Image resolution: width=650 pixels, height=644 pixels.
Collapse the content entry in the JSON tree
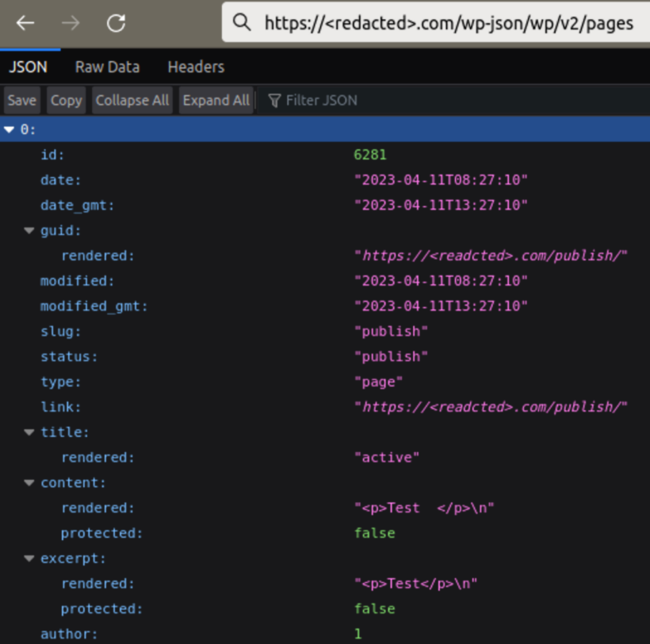(29, 482)
